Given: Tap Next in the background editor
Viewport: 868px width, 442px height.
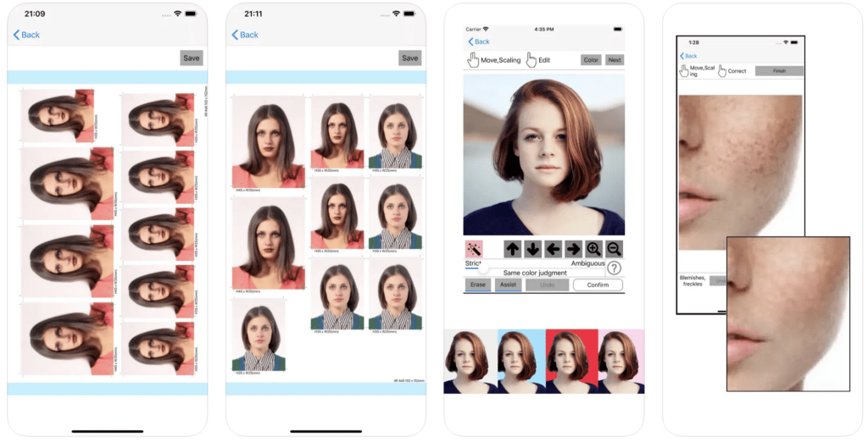Looking at the screenshot, I should tap(615, 60).
